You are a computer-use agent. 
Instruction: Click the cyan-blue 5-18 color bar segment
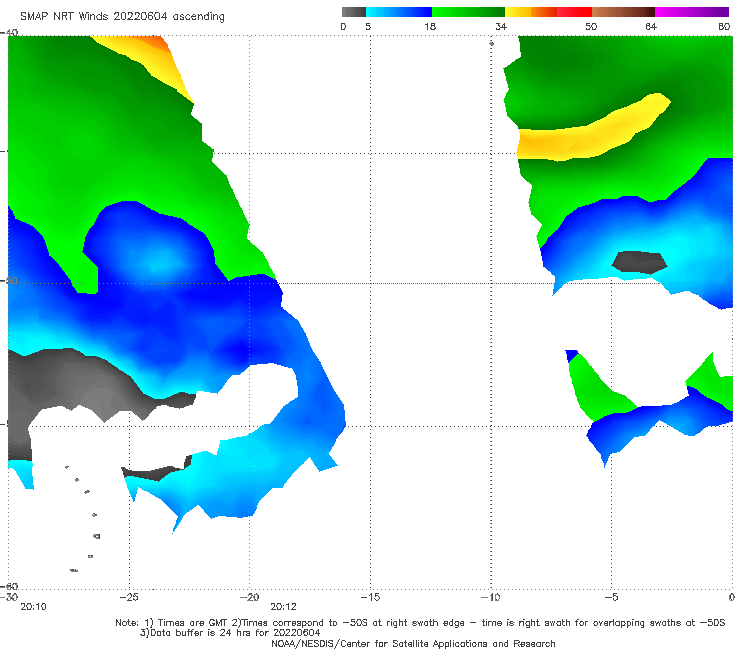pos(399,12)
